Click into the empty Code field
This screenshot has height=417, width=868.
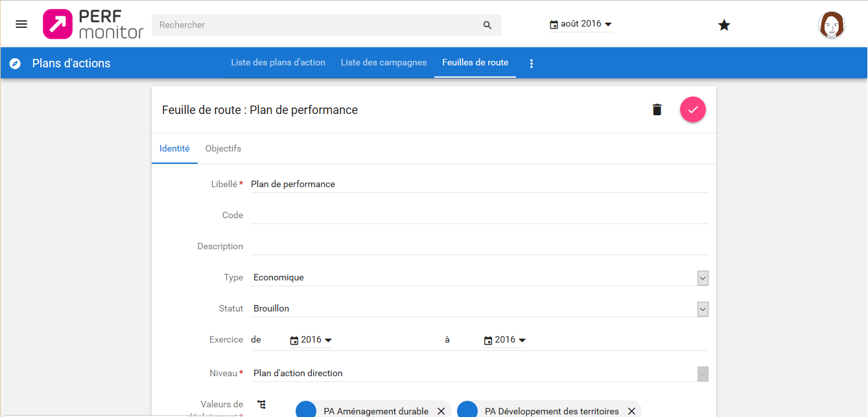[479, 215]
